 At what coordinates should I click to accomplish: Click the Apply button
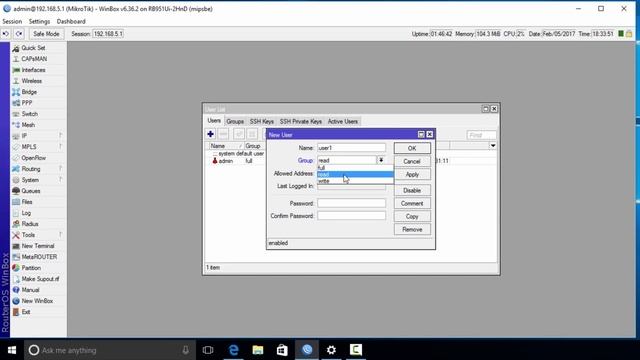pos(412,174)
